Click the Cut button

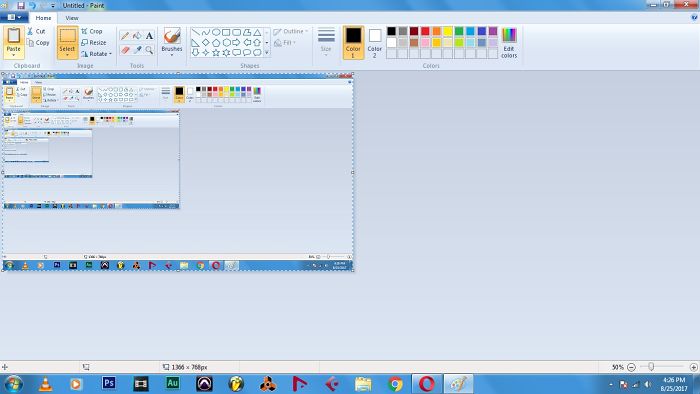point(36,31)
